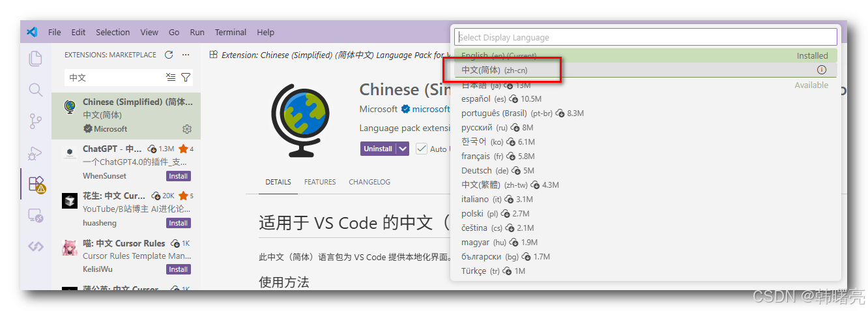Viewport: 868px width, 311px height.
Task: Open Run and Debug view
Action: pos(36,153)
